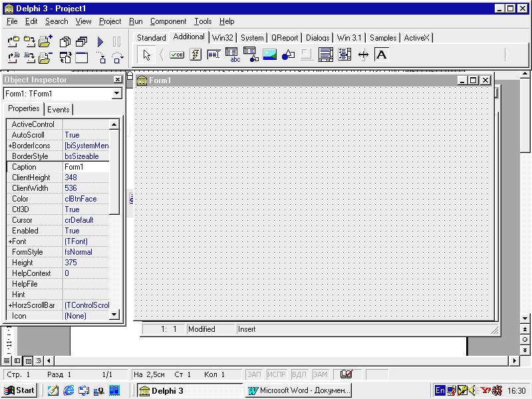Run the project with the blue arrow
Screen dimensions: 532x399
pyautogui.click(x=100, y=42)
